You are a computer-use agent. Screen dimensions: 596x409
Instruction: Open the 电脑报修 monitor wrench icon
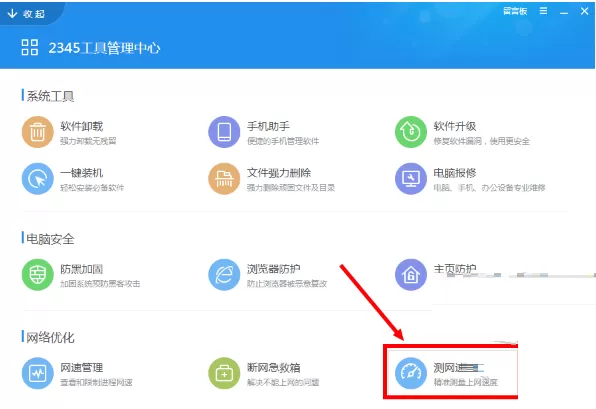click(x=411, y=179)
